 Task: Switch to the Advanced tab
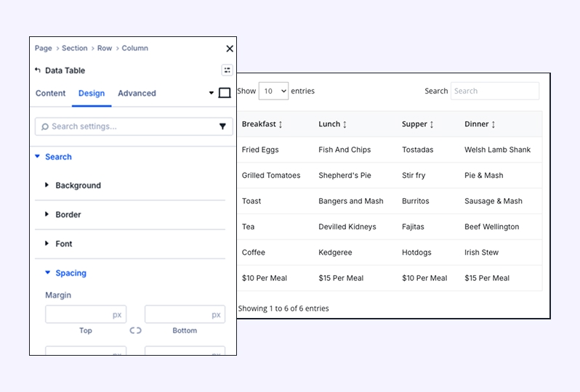(137, 93)
